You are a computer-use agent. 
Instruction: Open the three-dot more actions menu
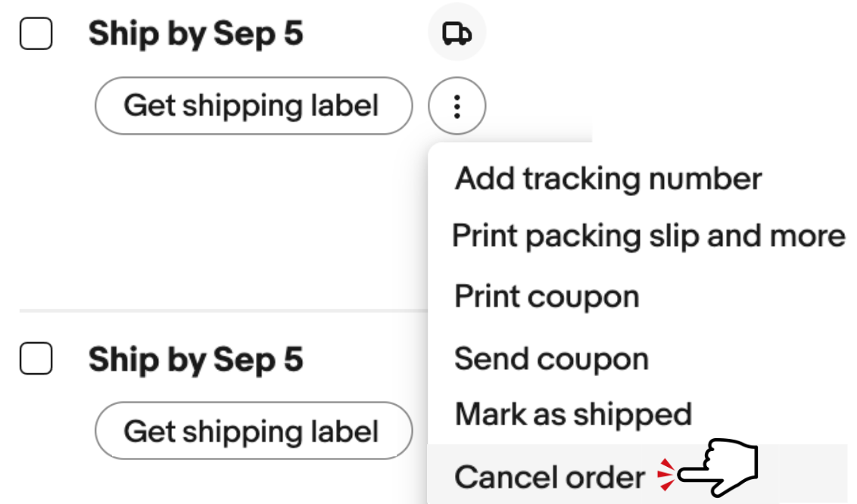click(457, 107)
